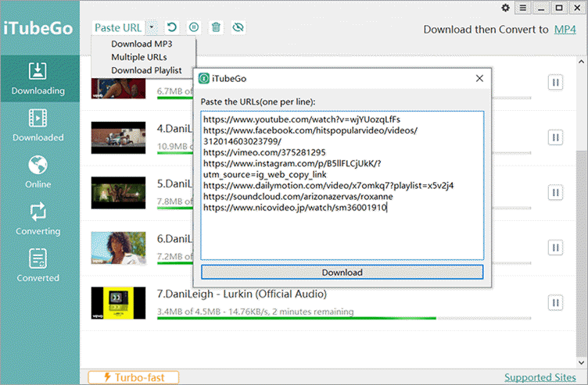
Task: Click the iTubeGo logo in the sidebar
Action: point(38,28)
